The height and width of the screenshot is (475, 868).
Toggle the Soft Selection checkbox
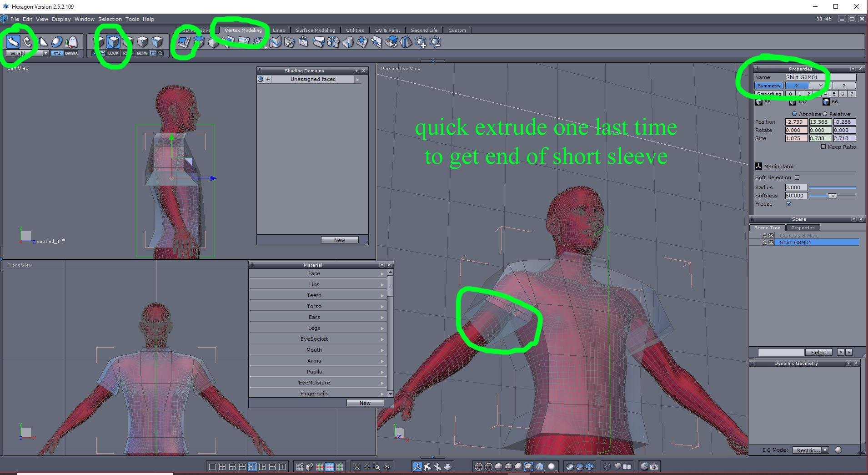click(x=797, y=177)
